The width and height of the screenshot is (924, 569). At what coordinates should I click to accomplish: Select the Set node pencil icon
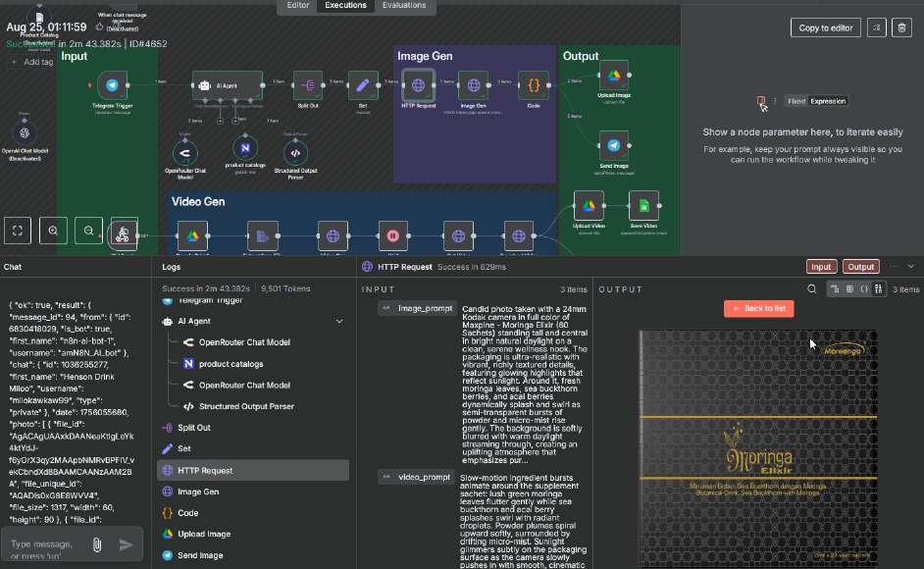[362, 85]
